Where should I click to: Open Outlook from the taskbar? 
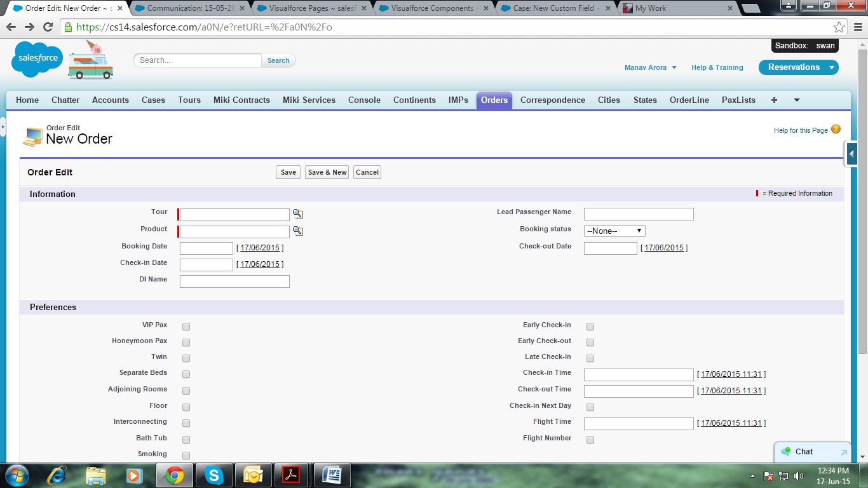pos(253,475)
